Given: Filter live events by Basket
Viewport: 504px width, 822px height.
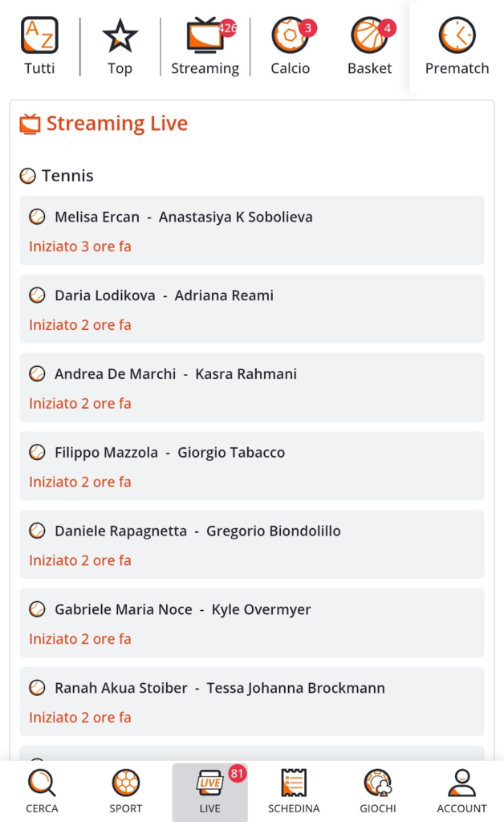Looking at the screenshot, I should click(x=369, y=47).
